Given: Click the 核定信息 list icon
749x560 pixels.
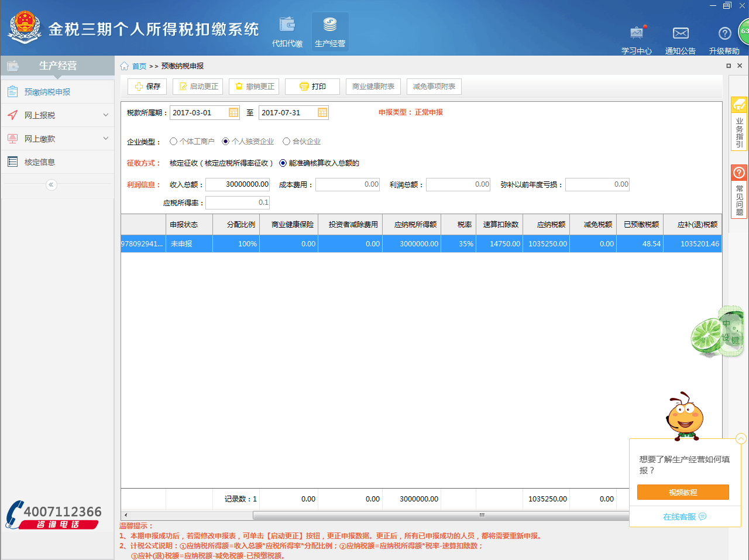Looking at the screenshot, I should tap(12, 162).
